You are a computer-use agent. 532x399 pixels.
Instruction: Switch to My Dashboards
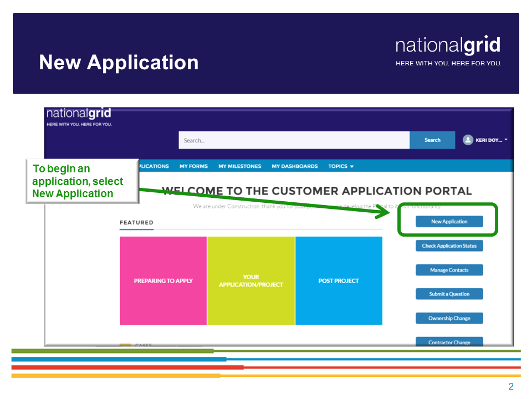(x=294, y=166)
